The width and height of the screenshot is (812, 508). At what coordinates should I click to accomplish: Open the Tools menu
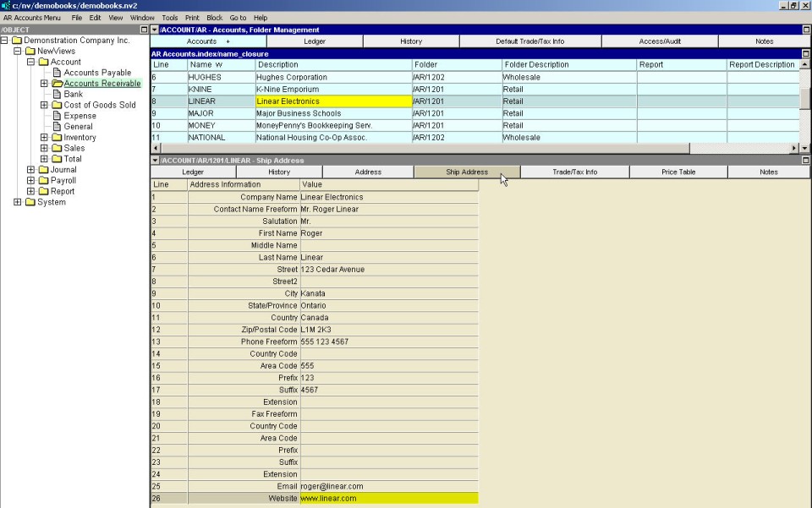pyautogui.click(x=169, y=17)
